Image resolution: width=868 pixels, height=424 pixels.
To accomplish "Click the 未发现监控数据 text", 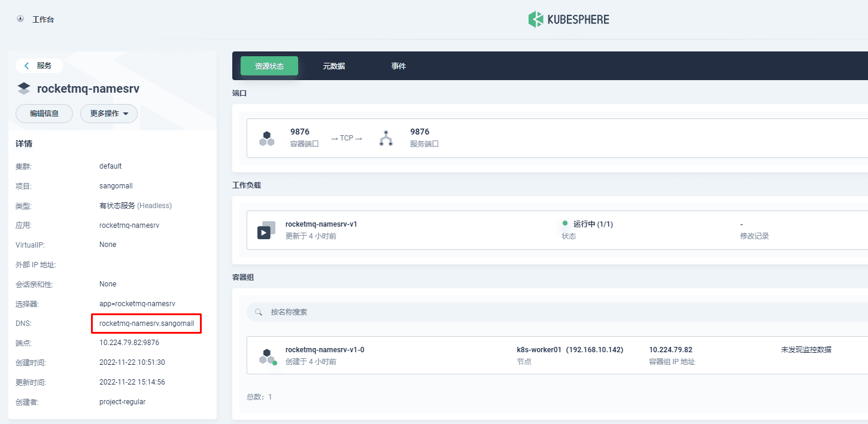I will 806,350.
